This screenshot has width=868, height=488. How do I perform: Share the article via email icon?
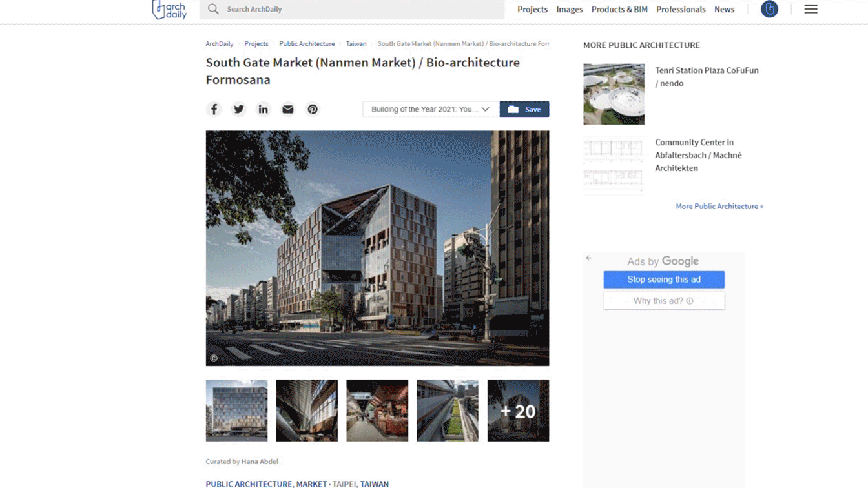pos(288,109)
